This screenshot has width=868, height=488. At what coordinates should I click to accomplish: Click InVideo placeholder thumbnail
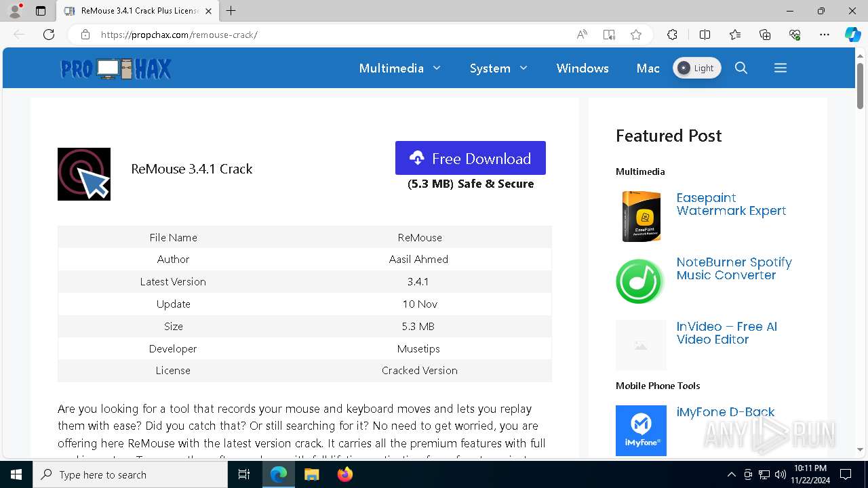tap(641, 346)
